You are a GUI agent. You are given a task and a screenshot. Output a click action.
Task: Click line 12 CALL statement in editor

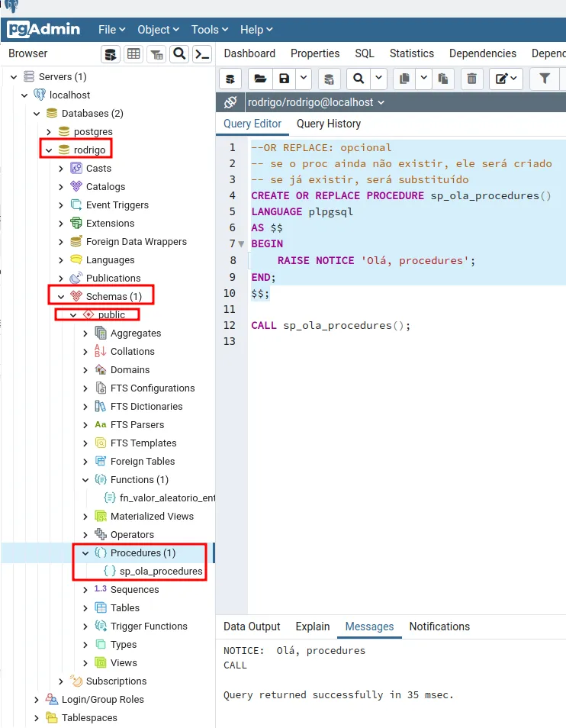(330, 326)
